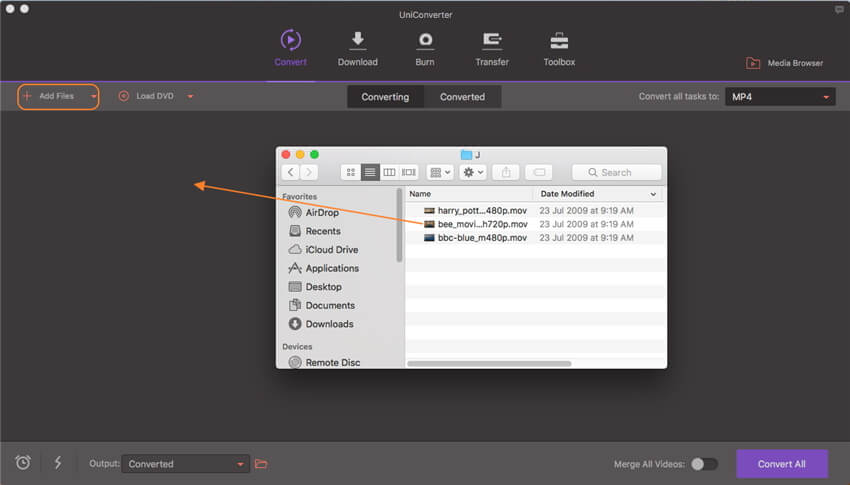Open the Toolbox section

coord(559,48)
